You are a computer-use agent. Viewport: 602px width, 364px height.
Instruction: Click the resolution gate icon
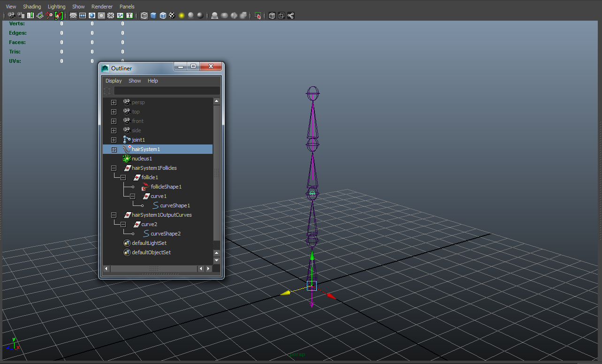[x=91, y=15]
